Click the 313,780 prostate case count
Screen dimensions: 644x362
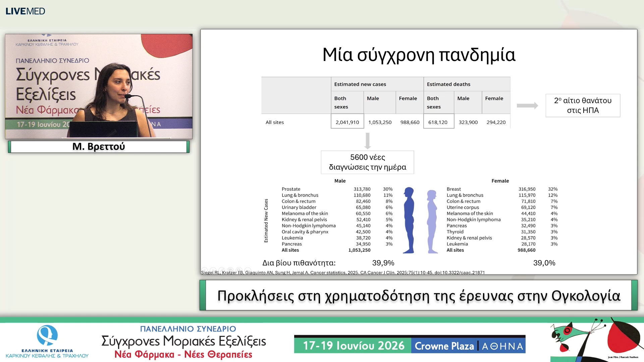362,189
